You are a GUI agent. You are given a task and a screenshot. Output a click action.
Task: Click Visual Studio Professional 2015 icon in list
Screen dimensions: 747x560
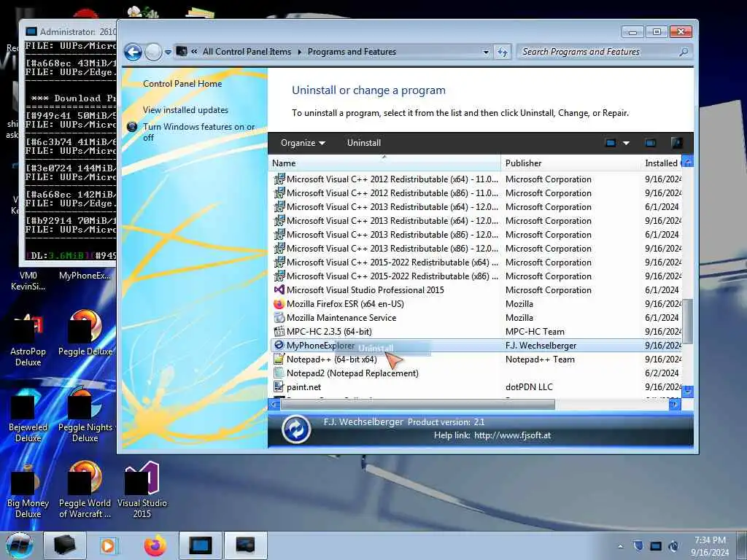click(x=279, y=289)
